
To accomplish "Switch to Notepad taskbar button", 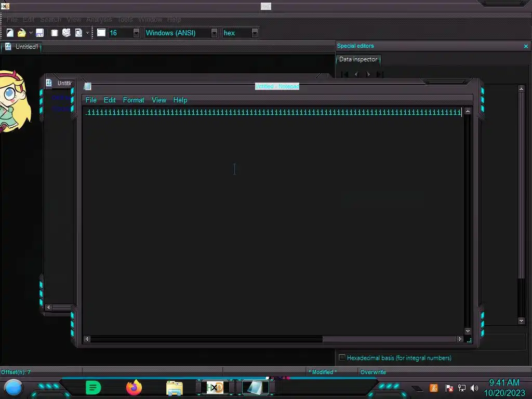I will (x=256, y=388).
